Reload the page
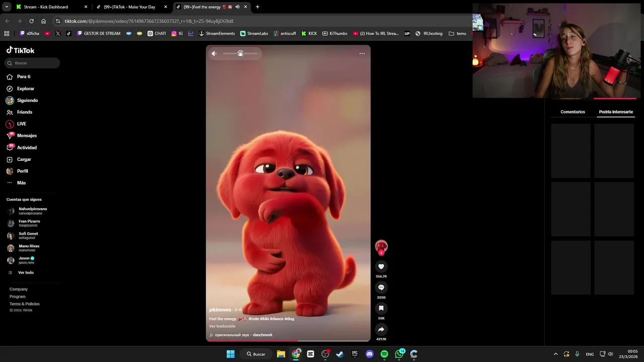644x362 pixels. tap(31, 21)
